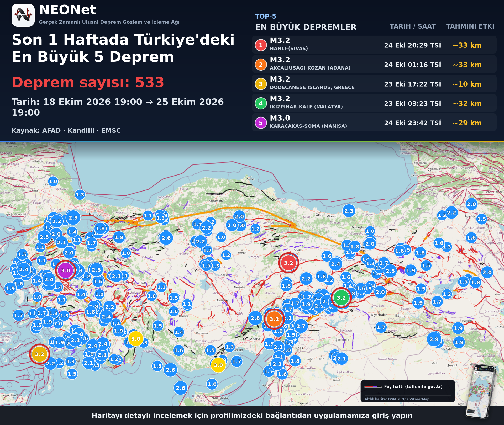
Task: Click the TAHMİNİ ETKİ column header
Action: (x=470, y=26)
